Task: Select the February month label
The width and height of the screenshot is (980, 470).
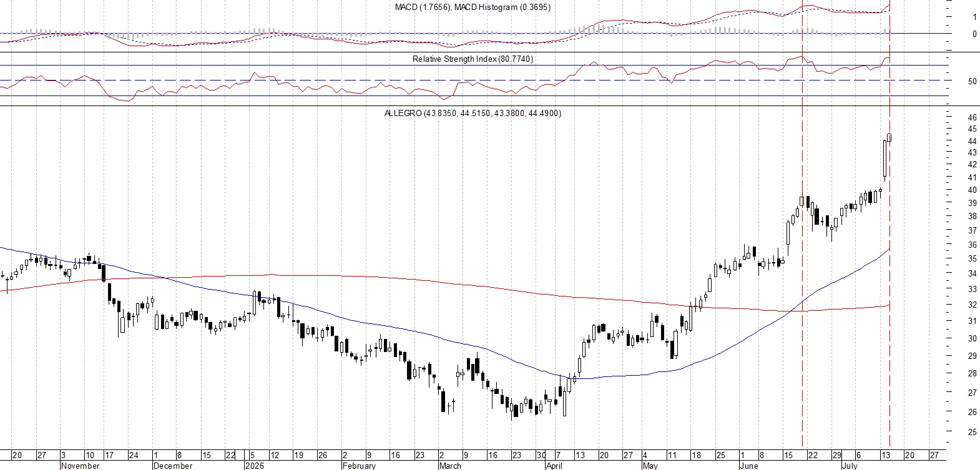Action: click(359, 466)
